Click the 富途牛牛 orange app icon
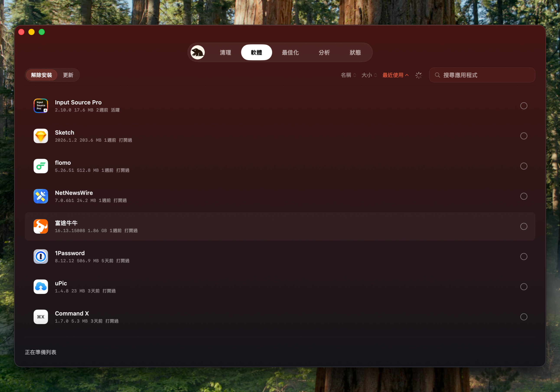Viewport: 560px width, 392px height. coord(41,226)
